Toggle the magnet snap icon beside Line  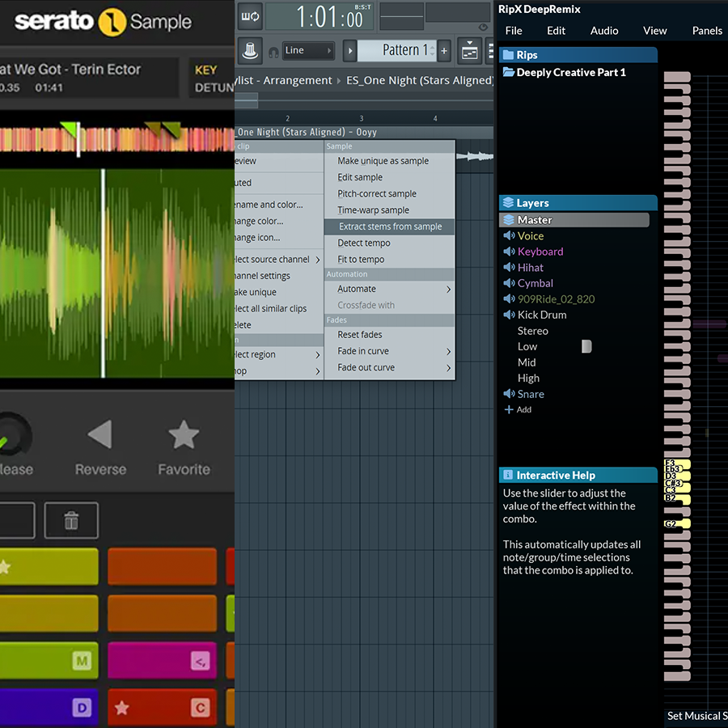tap(272, 51)
